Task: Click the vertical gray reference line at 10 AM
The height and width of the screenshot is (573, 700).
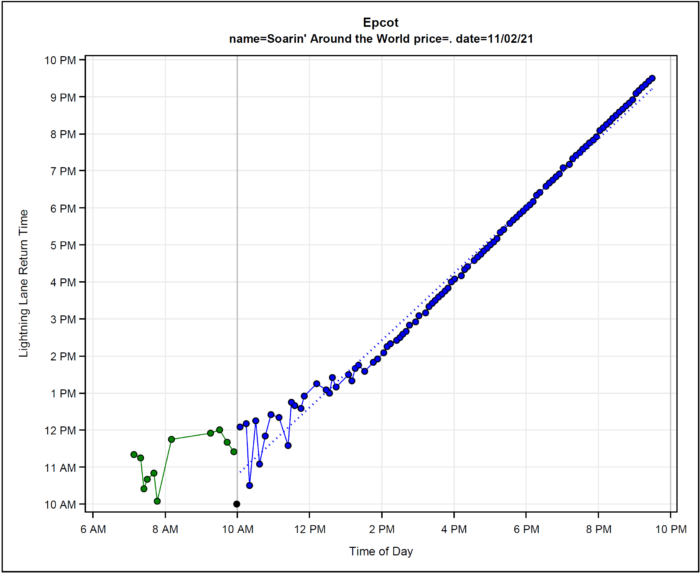Action: [236, 300]
